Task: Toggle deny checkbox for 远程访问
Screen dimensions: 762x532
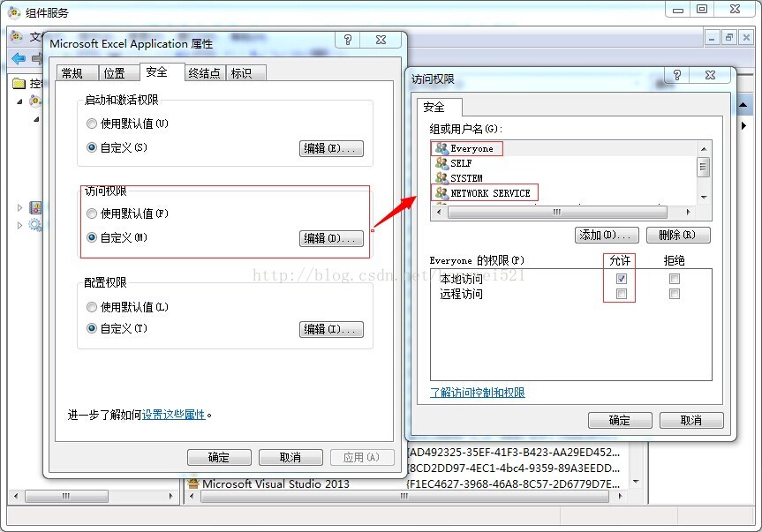Action: coord(674,294)
